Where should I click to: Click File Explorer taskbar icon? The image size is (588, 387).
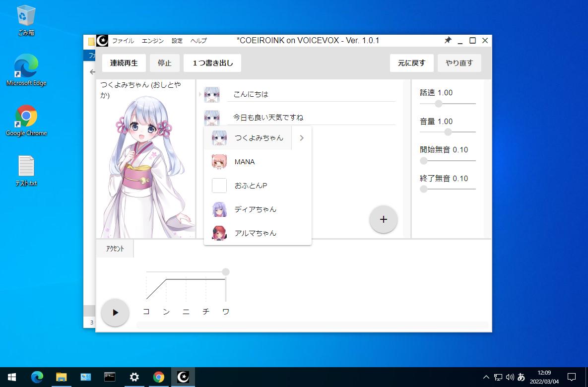[61, 377]
